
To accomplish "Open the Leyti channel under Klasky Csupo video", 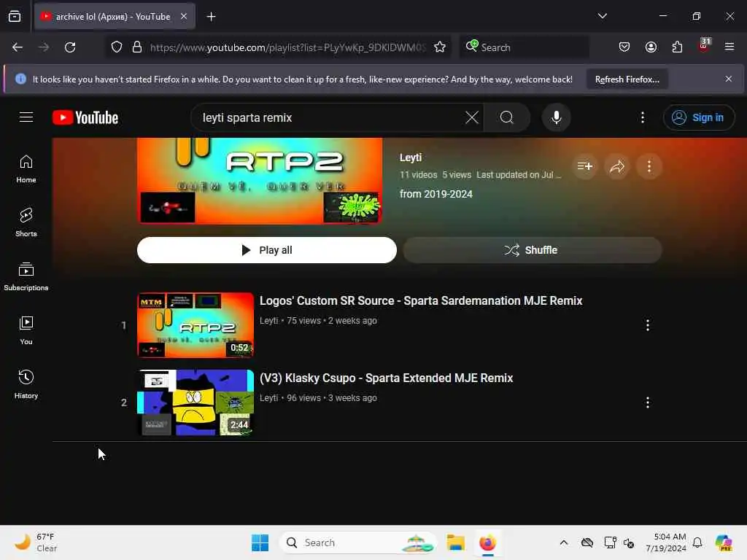I will (268, 398).
